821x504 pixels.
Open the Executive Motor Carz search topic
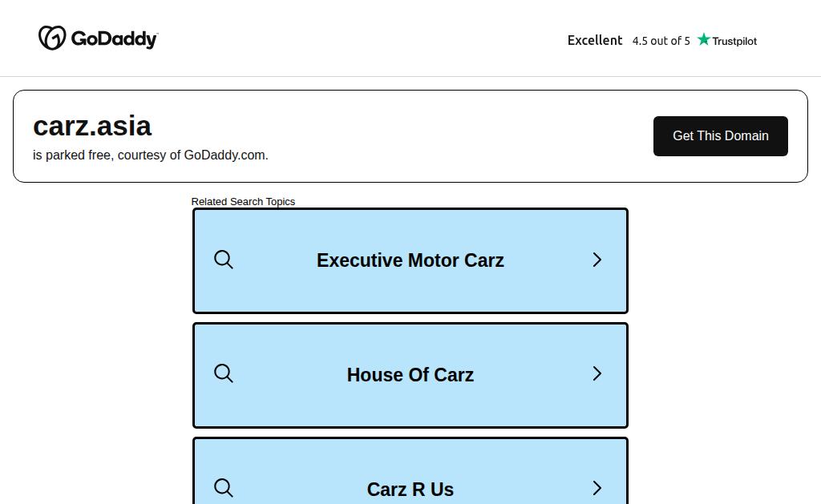(x=410, y=260)
